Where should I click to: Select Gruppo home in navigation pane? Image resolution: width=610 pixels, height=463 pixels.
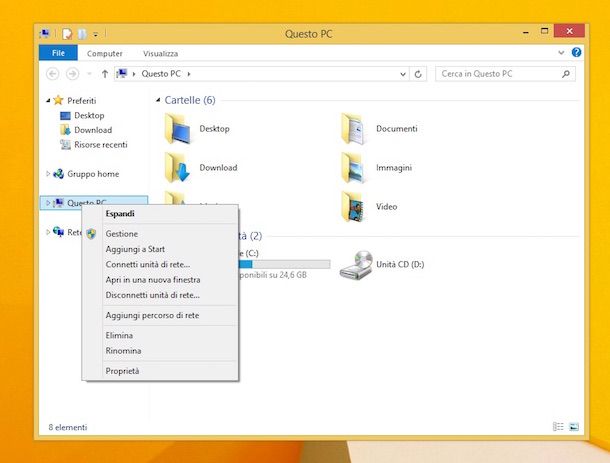coord(93,174)
